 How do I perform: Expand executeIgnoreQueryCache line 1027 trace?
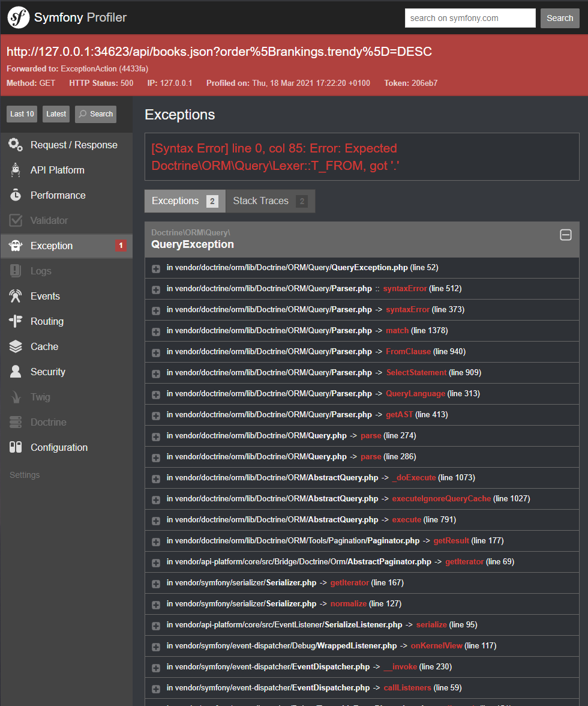[x=155, y=499]
